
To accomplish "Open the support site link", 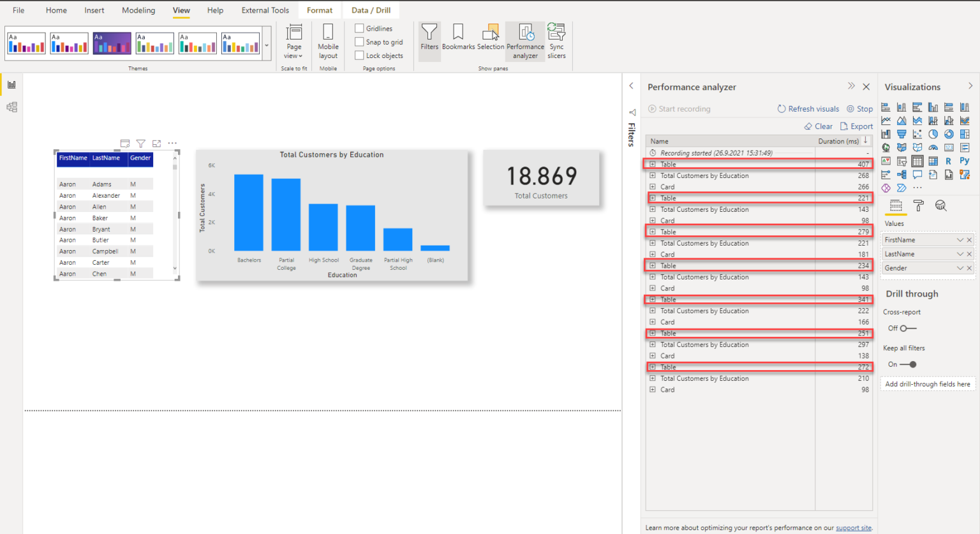I will (x=854, y=528).
